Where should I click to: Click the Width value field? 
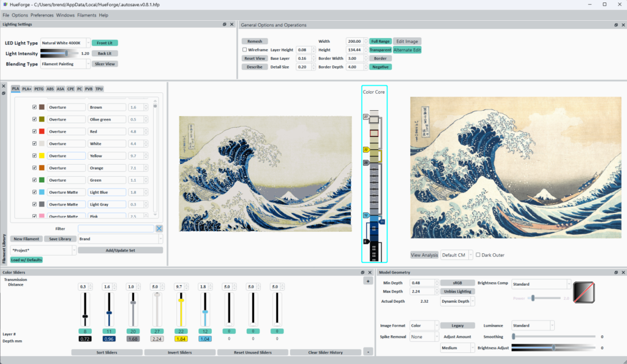(355, 41)
